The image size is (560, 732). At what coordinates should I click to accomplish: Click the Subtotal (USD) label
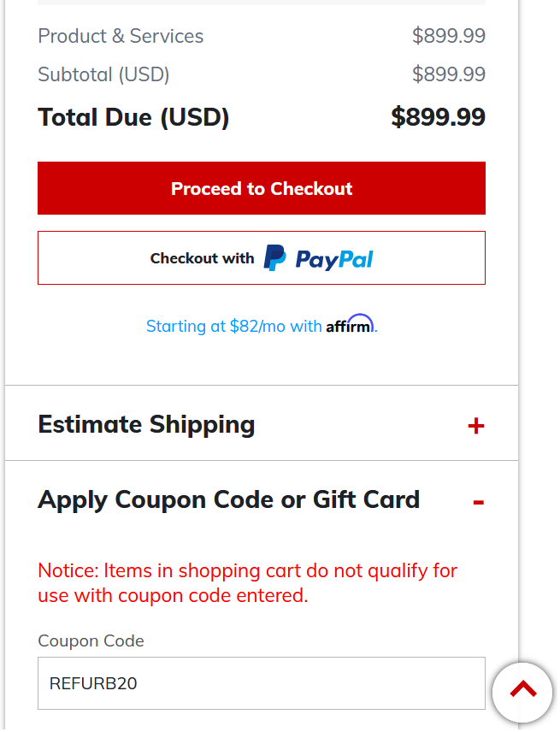103,74
